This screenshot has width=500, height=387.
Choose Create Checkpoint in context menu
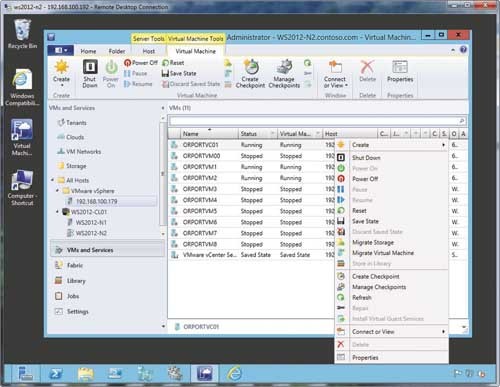391,276
